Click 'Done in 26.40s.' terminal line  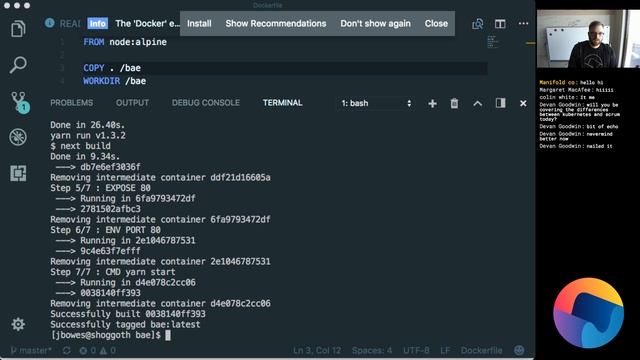[x=87, y=125]
